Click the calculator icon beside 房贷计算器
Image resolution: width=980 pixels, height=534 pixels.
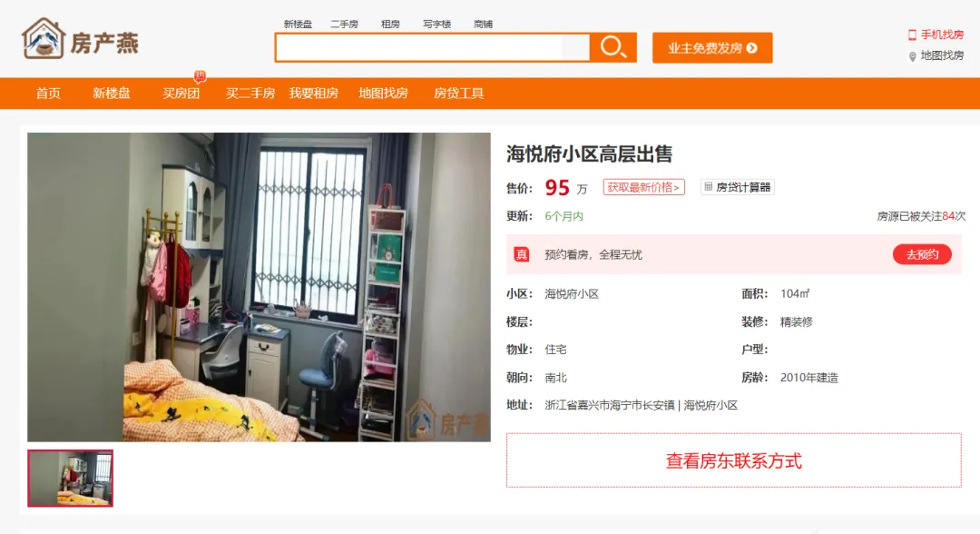pos(708,187)
